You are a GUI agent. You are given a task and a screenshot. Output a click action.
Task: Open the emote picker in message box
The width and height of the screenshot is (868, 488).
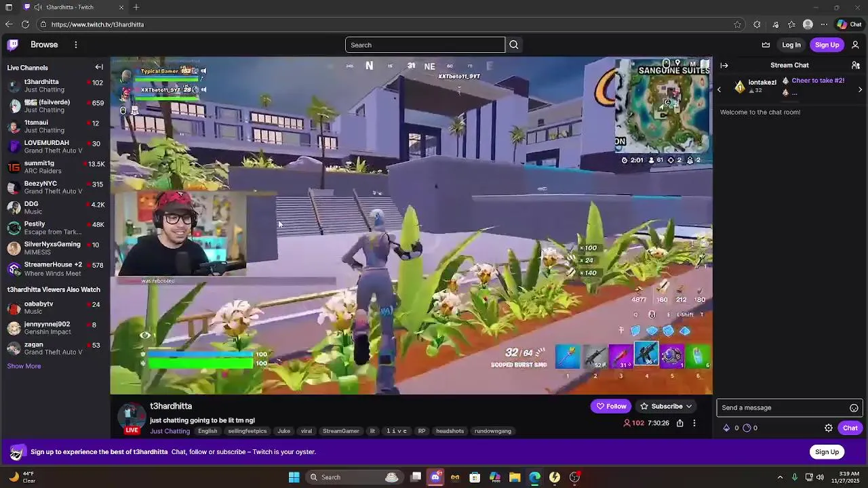click(854, 408)
